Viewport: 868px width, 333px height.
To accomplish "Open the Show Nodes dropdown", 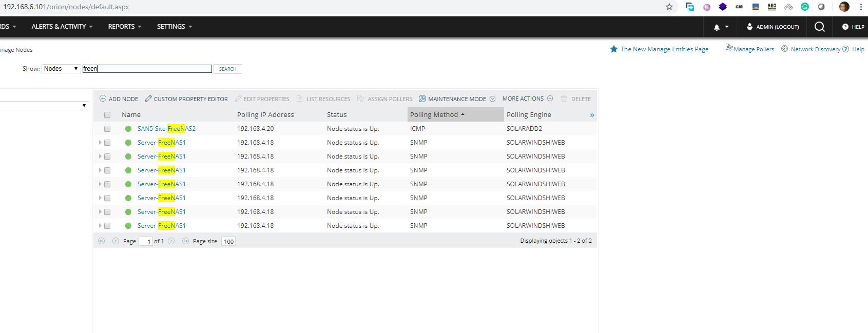I will pyautogui.click(x=62, y=69).
